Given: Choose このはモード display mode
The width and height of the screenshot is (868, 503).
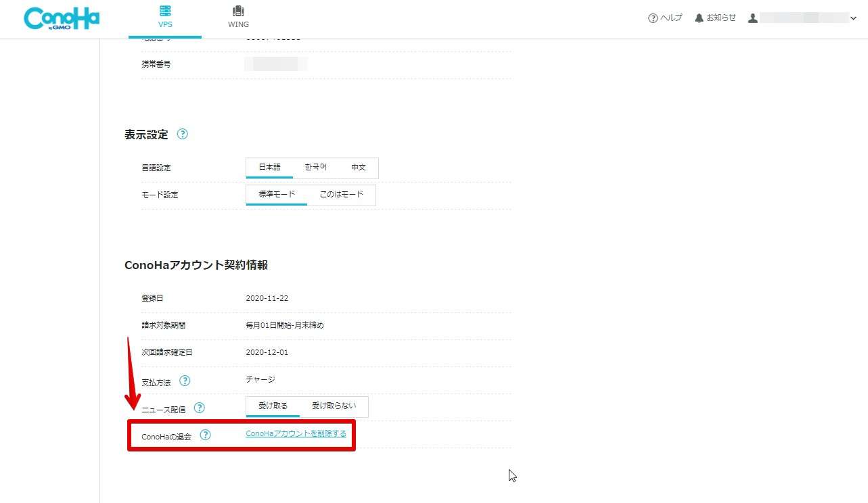Looking at the screenshot, I should coord(341,195).
